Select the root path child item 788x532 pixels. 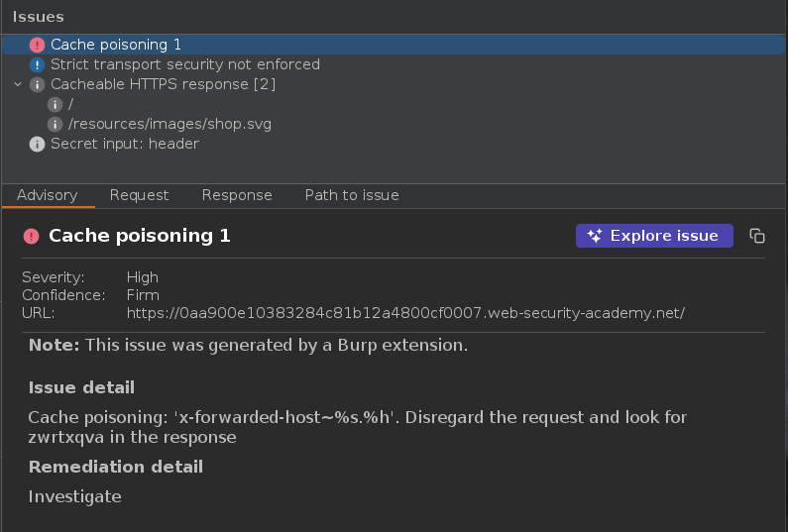[71, 104]
